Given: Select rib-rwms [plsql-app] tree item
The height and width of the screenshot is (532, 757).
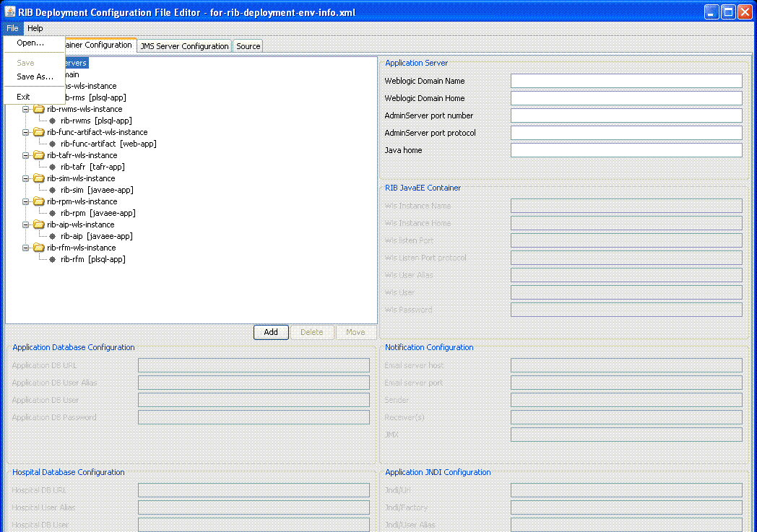Looking at the screenshot, I should (x=96, y=121).
